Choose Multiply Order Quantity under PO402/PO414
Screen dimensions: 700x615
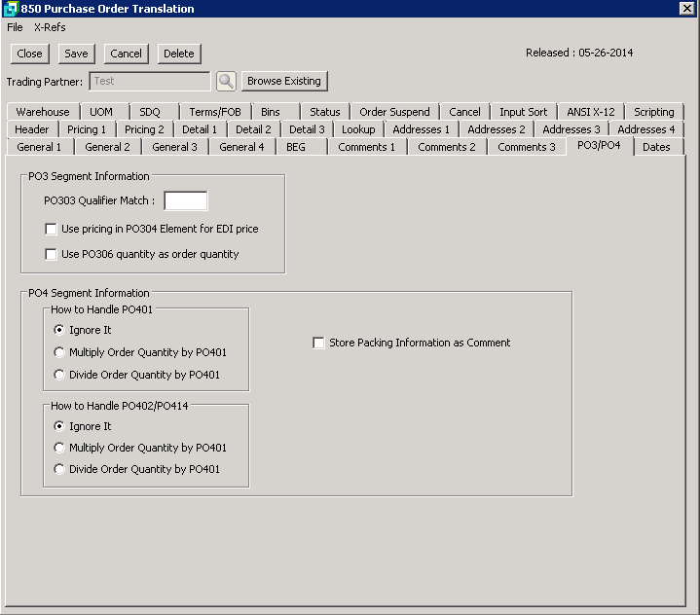point(60,448)
